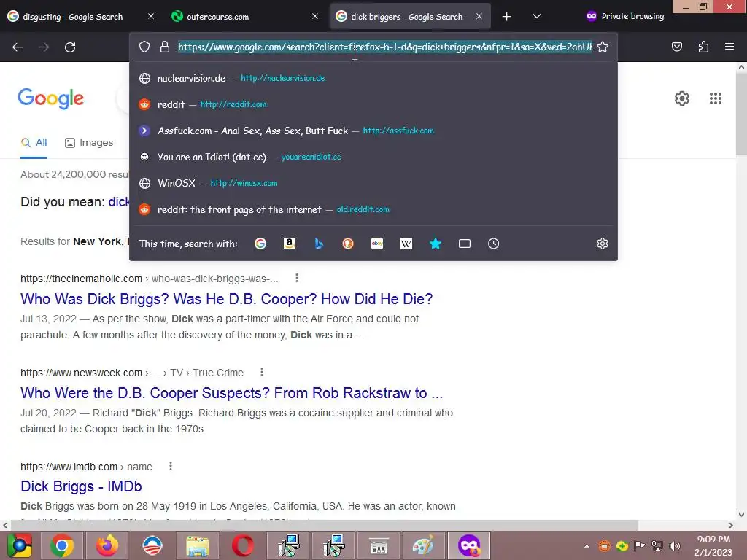747x560 pixels.
Task: Choose You are an Idiot suggestion
Action: coord(373,157)
